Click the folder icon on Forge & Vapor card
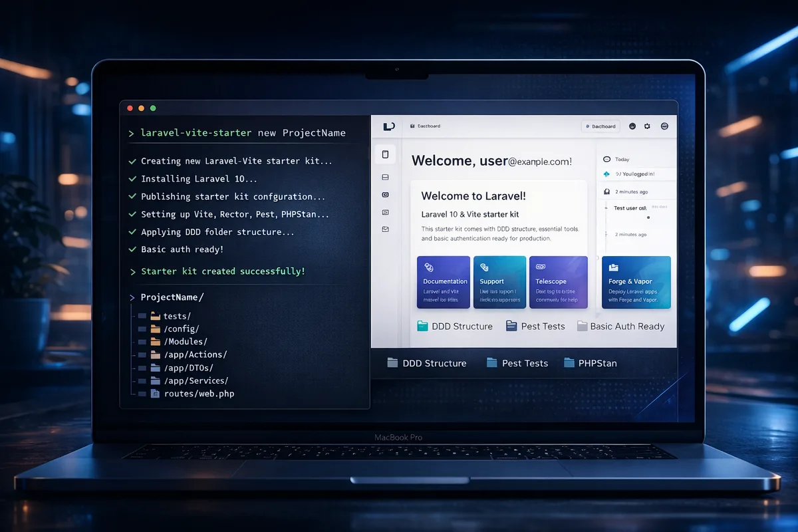The height and width of the screenshot is (532, 798). coord(614,267)
